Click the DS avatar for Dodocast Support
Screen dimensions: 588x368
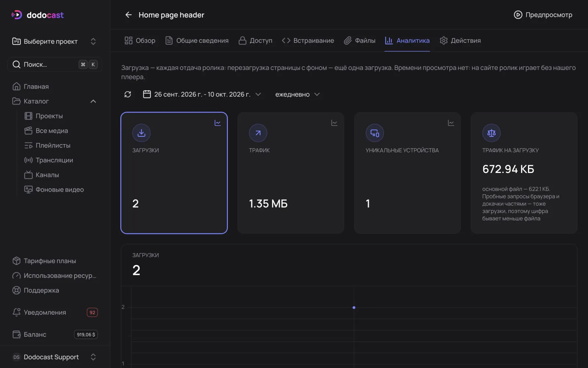(17, 357)
